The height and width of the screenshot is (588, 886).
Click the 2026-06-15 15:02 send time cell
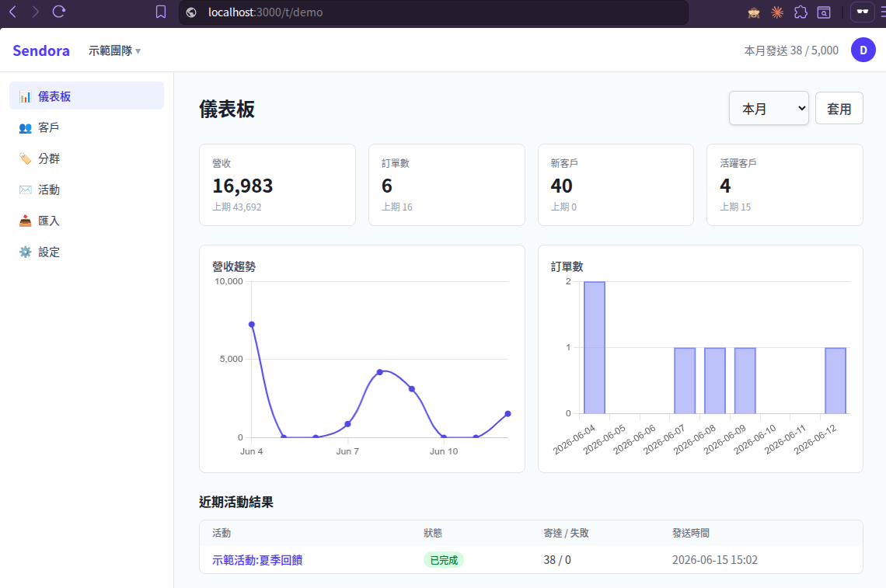pos(714,560)
